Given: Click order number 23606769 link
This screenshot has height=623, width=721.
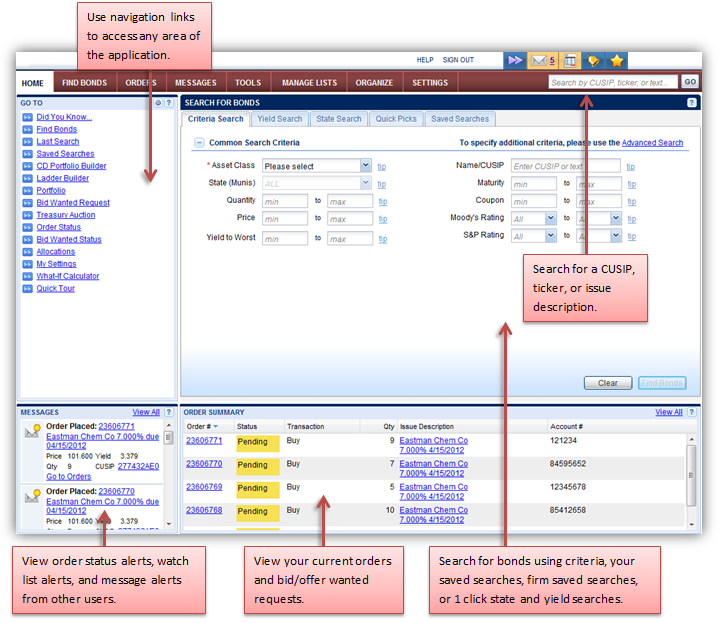Looking at the screenshot, I should [206, 487].
